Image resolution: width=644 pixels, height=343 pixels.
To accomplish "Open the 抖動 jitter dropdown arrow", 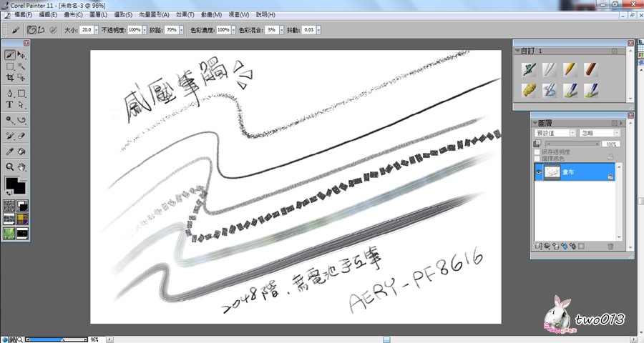I will tap(318, 30).
